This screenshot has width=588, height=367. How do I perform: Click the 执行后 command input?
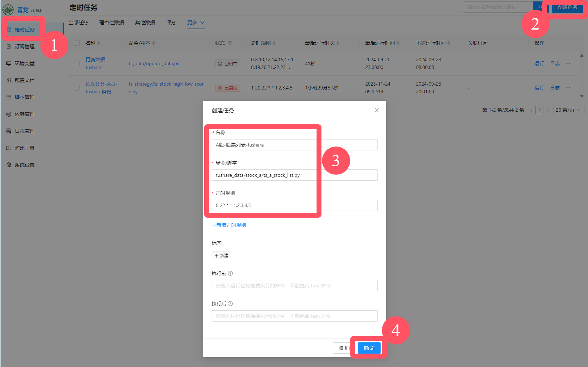point(295,316)
